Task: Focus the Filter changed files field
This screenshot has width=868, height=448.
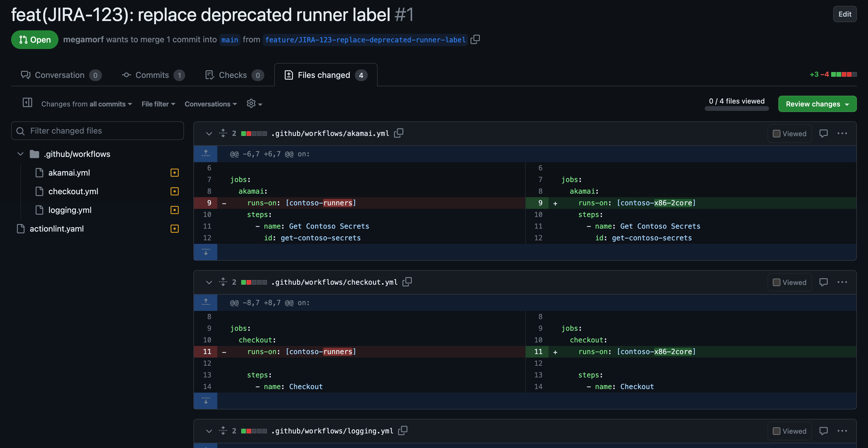Action: pyautogui.click(x=98, y=131)
